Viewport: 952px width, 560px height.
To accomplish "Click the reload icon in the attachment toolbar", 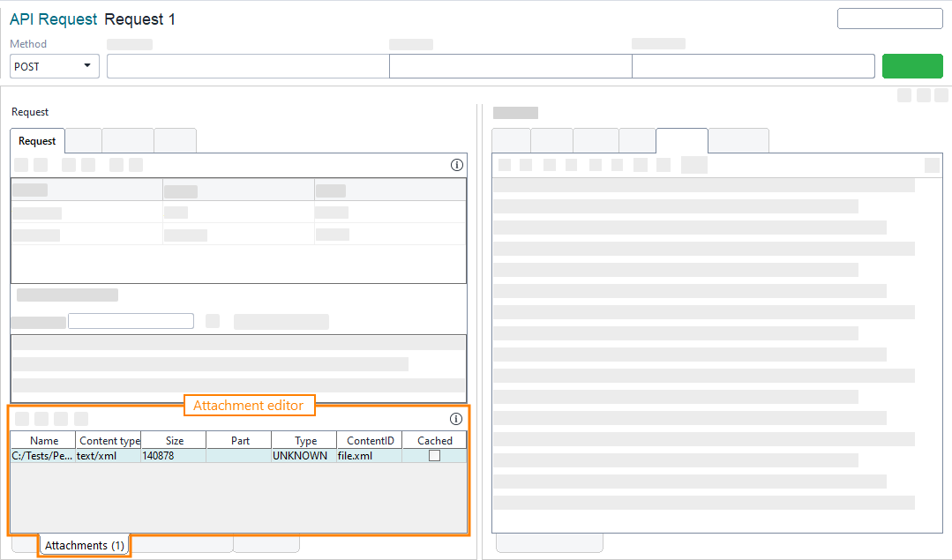I will (60, 418).
